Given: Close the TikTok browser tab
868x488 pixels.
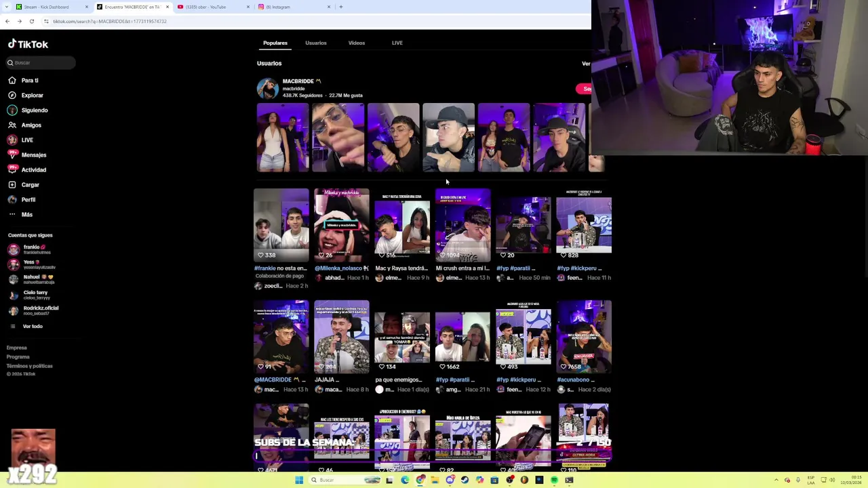Looking at the screenshot, I should click(167, 7).
